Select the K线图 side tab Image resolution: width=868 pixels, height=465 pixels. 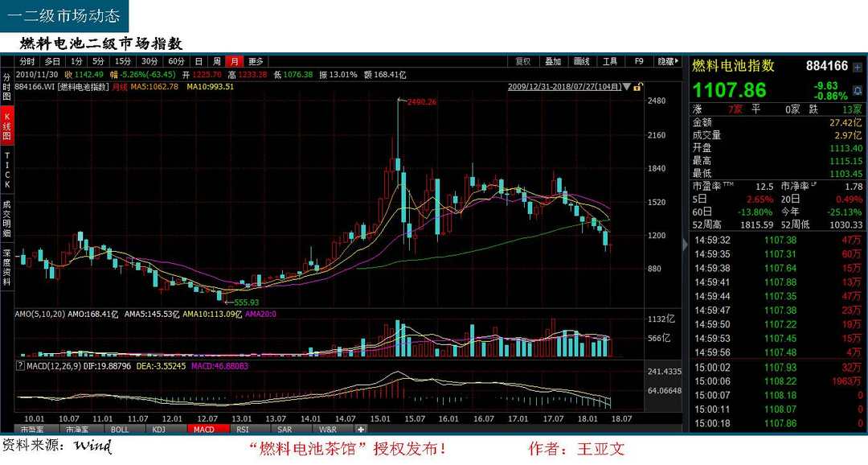[6, 126]
